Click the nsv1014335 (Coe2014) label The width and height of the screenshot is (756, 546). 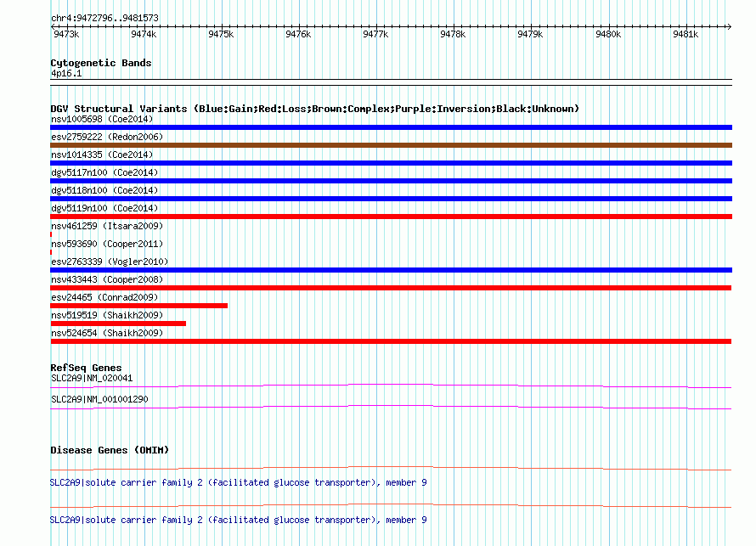[x=102, y=155]
